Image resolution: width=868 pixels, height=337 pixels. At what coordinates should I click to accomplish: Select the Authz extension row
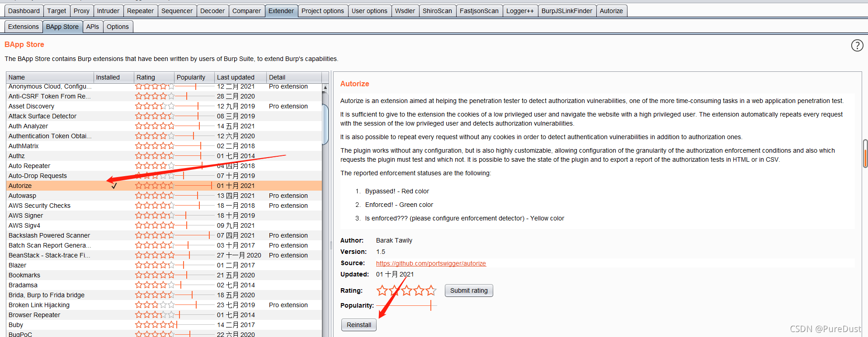click(164, 156)
